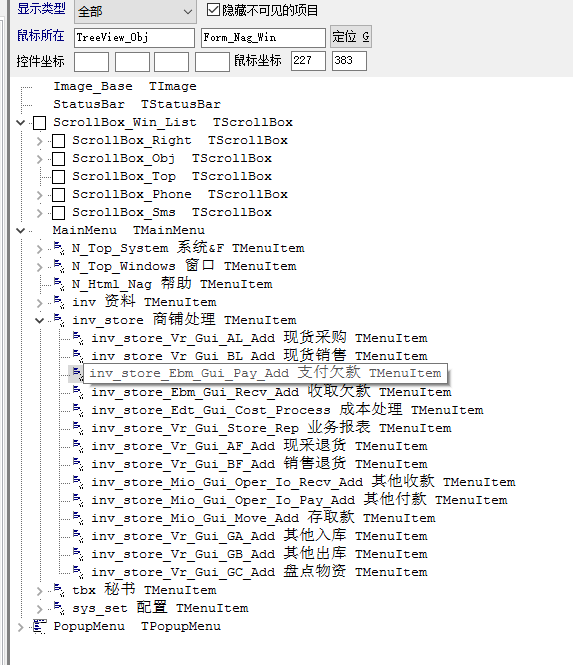This screenshot has width=573, height=665.
Task: Tick the ScrollBox_Right checkbox
Action: pyautogui.click(x=59, y=141)
